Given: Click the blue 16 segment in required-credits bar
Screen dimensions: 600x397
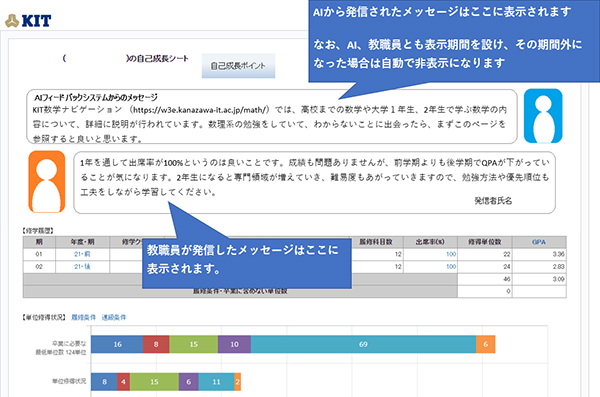Looking at the screenshot, I should 117,344.
